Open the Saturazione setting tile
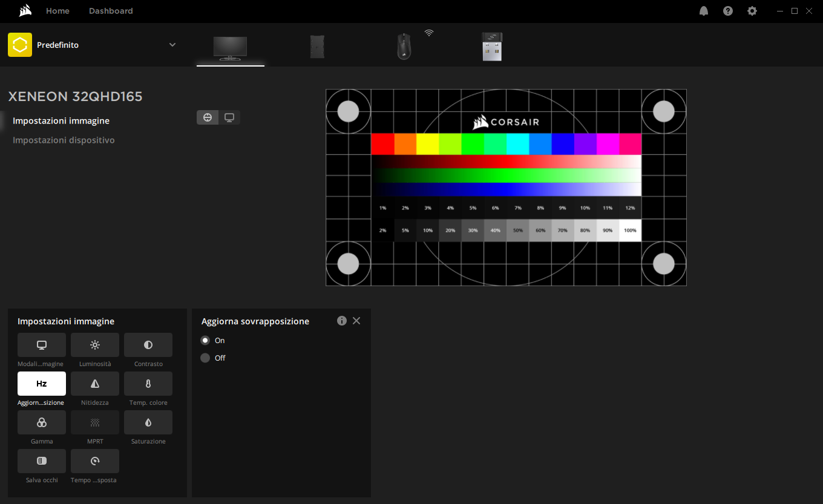Screen dimensions: 823x504 (x=148, y=422)
